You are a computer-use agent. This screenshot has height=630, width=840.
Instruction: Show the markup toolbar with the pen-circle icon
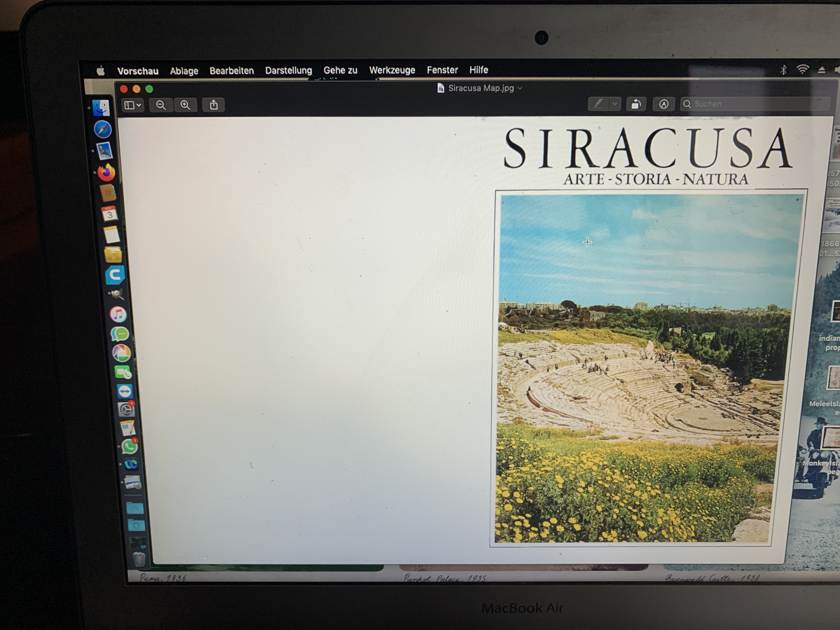[x=663, y=104]
